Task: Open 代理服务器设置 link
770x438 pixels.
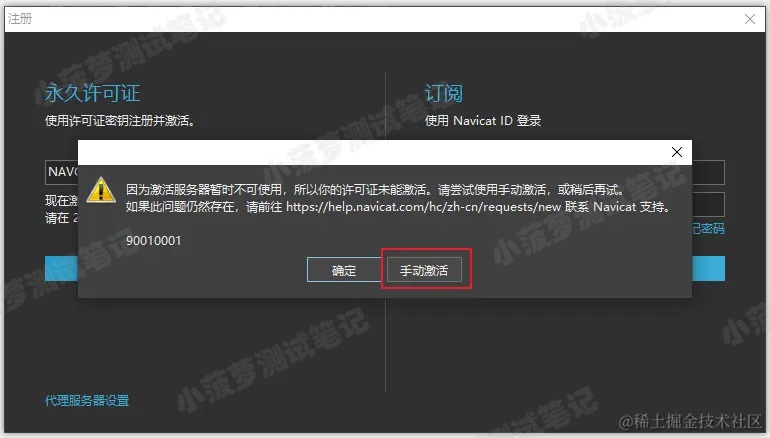Action: (87, 400)
